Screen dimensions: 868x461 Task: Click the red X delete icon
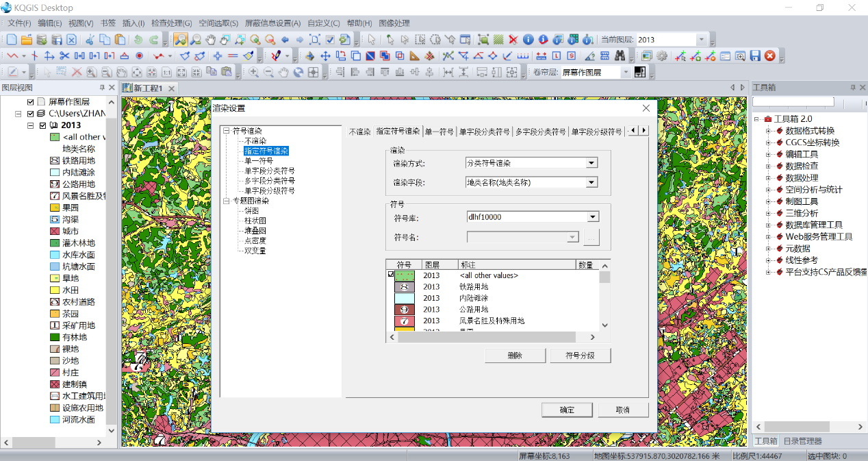click(x=513, y=40)
